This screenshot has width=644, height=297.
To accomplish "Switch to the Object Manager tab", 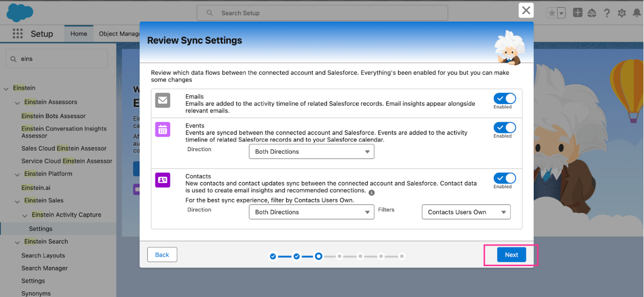I will point(120,34).
